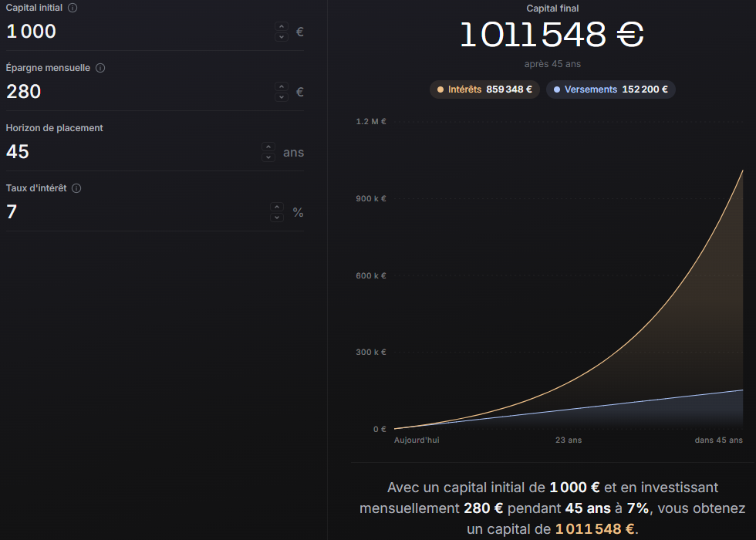Click the 'Capital final' heading
Screen dimensions: 756x540
pyautogui.click(x=552, y=8)
